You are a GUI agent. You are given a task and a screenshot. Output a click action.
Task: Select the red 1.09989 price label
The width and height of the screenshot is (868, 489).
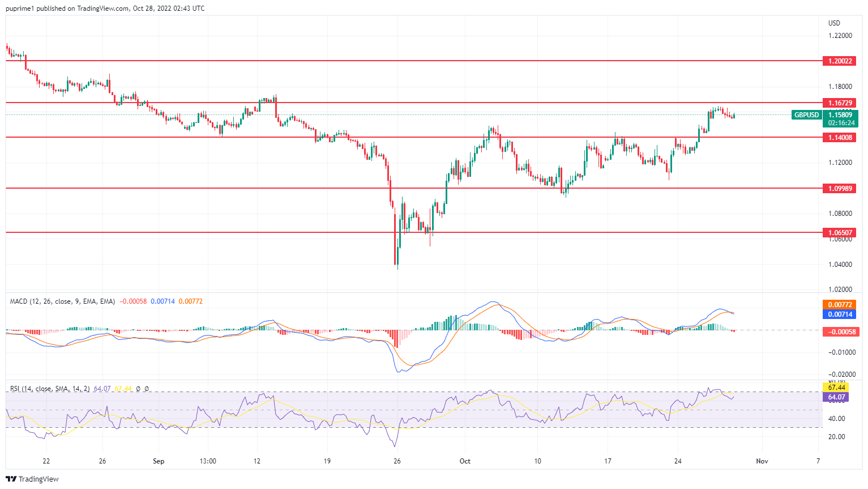tap(840, 188)
